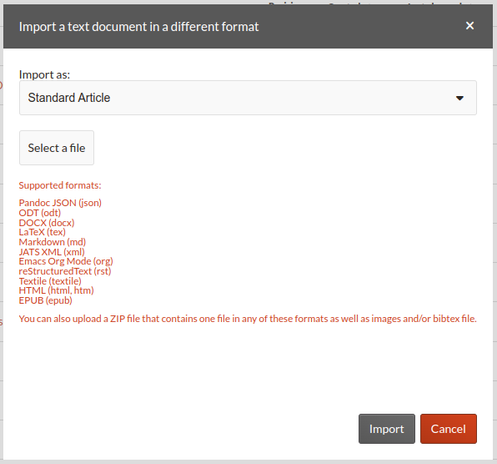Cancel the document import

pyautogui.click(x=448, y=429)
